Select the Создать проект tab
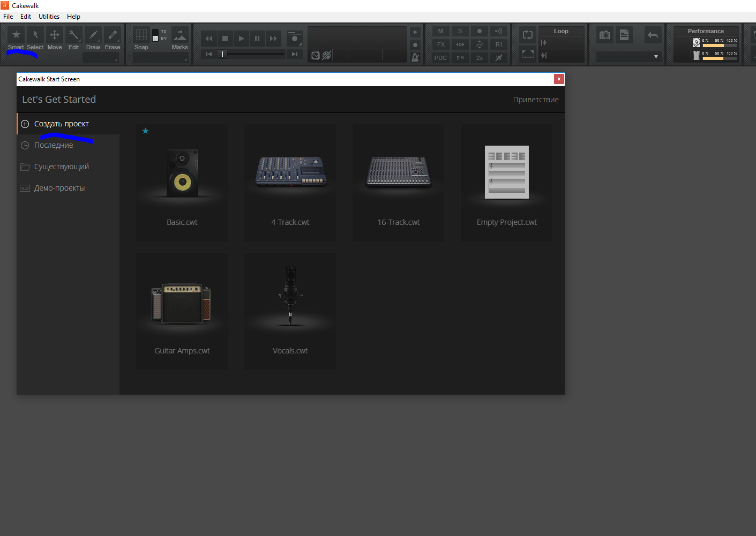The image size is (756, 536). 69,124
